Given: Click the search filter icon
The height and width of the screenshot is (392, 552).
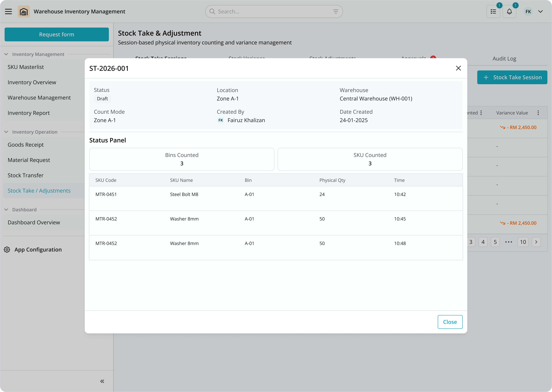Looking at the screenshot, I should tap(336, 12).
